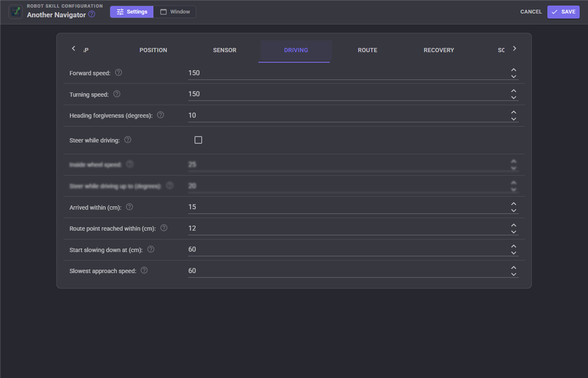The height and width of the screenshot is (378, 588).
Task: Decrease Slowest approach speed down arrow
Action: coord(514,274)
